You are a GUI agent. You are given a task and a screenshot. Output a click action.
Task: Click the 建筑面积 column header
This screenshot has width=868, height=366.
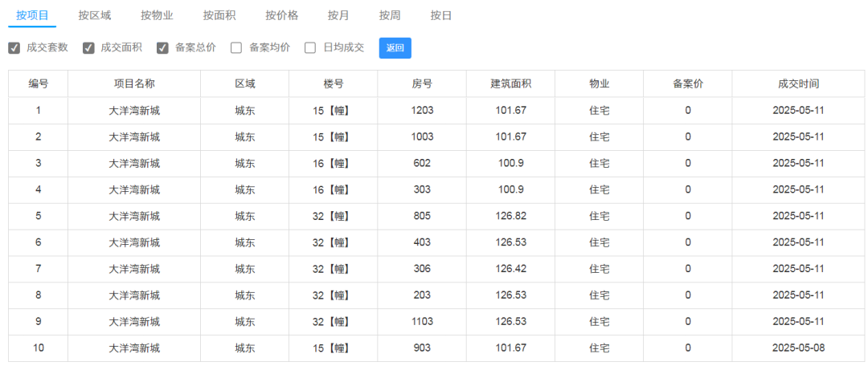pyautogui.click(x=511, y=84)
